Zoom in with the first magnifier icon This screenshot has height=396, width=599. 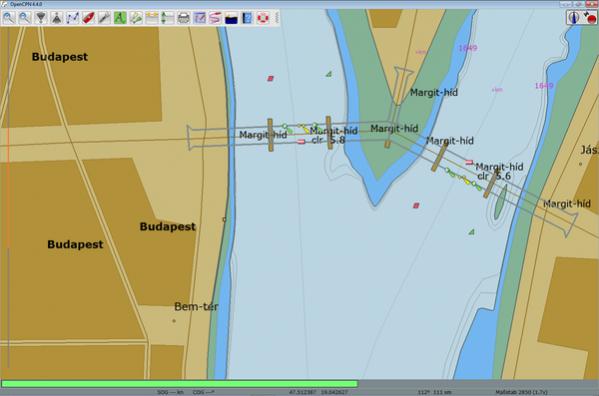(x=9, y=18)
